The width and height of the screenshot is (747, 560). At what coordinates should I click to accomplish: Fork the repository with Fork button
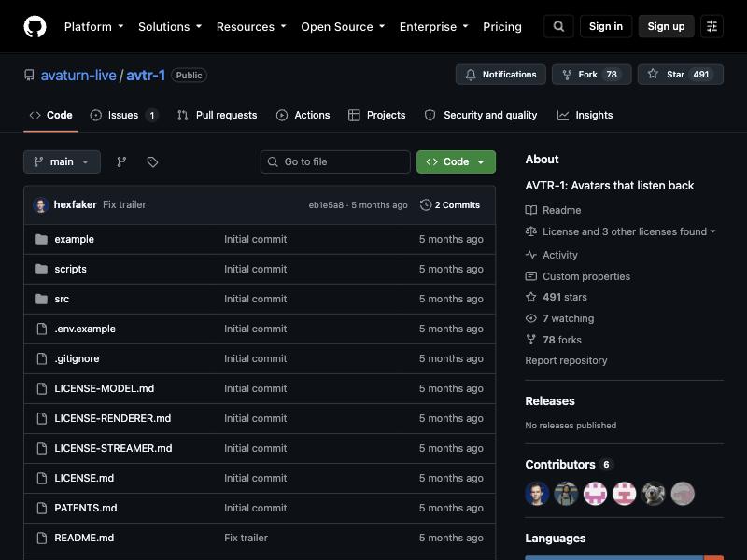coord(591,75)
